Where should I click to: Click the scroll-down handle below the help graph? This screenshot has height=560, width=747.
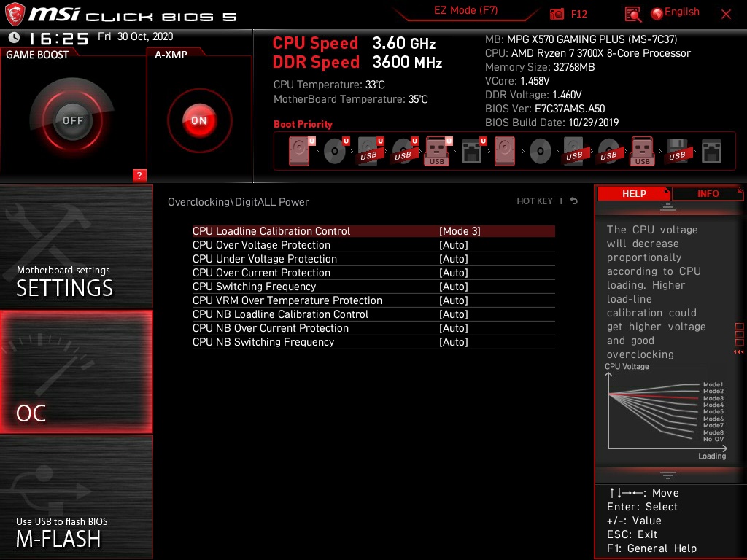click(x=668, y=475)
